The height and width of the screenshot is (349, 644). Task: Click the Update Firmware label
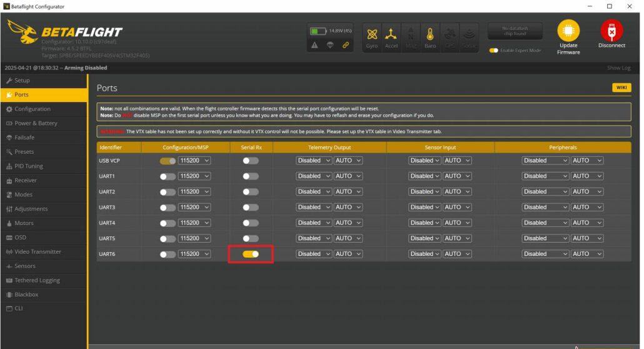(x=568, y=49)
